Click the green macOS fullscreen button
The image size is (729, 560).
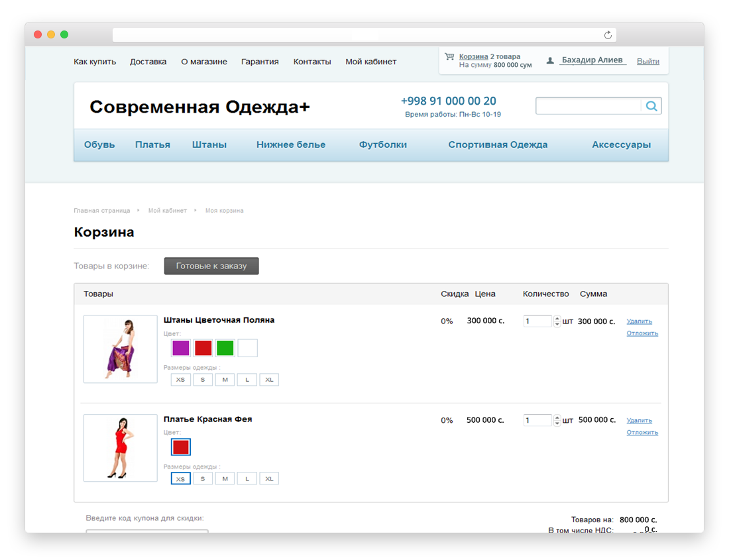(x=64, y=34)
